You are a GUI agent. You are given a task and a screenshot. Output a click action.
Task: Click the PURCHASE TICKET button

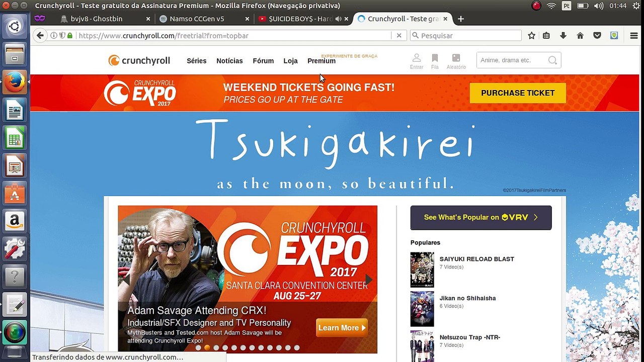click(x=518, y=93)
